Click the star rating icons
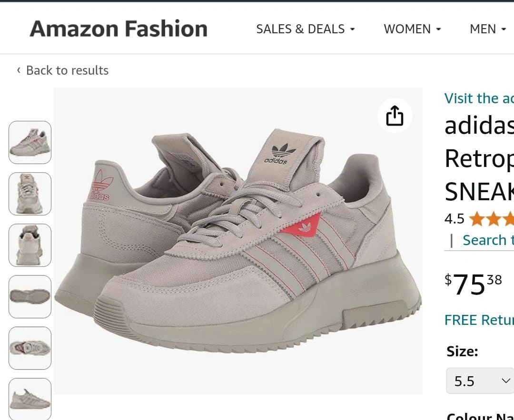The height and width of the screenshot is (420, 514). point(491,219)
